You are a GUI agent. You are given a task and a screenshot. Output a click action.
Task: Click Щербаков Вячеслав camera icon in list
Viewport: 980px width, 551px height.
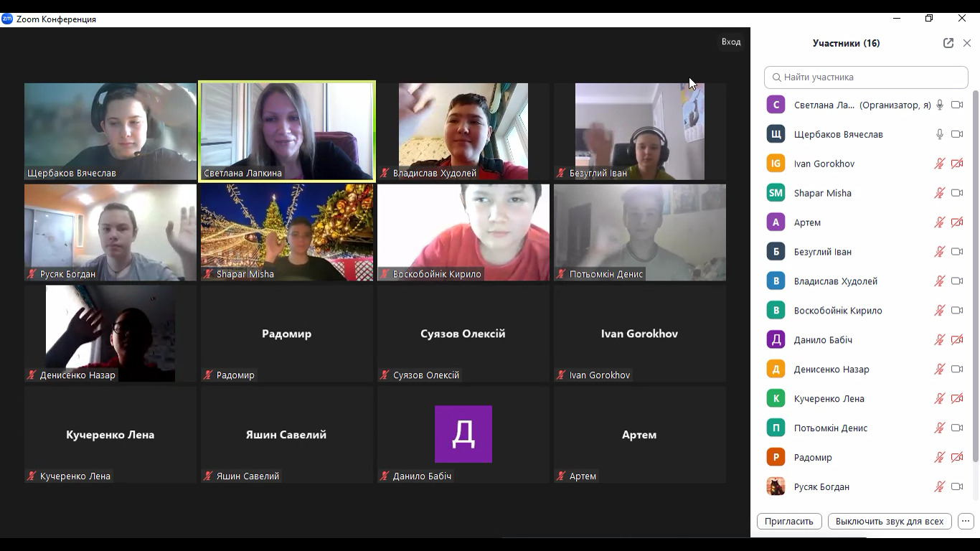pyautogui.click(x=957, y=134)
